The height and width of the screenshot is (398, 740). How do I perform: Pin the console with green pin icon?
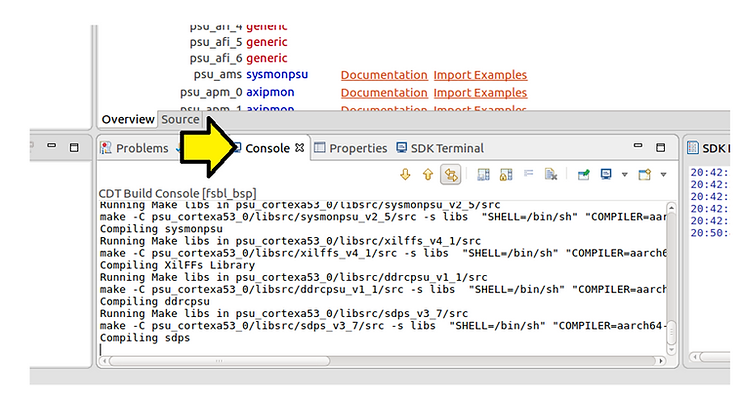pos(583,175)
